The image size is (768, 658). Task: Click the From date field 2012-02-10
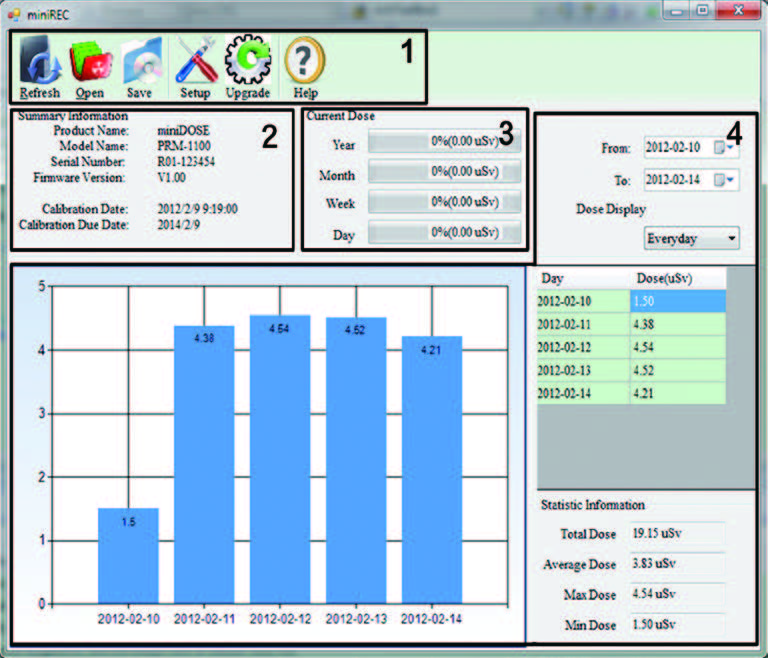click(x=676, y=148)
